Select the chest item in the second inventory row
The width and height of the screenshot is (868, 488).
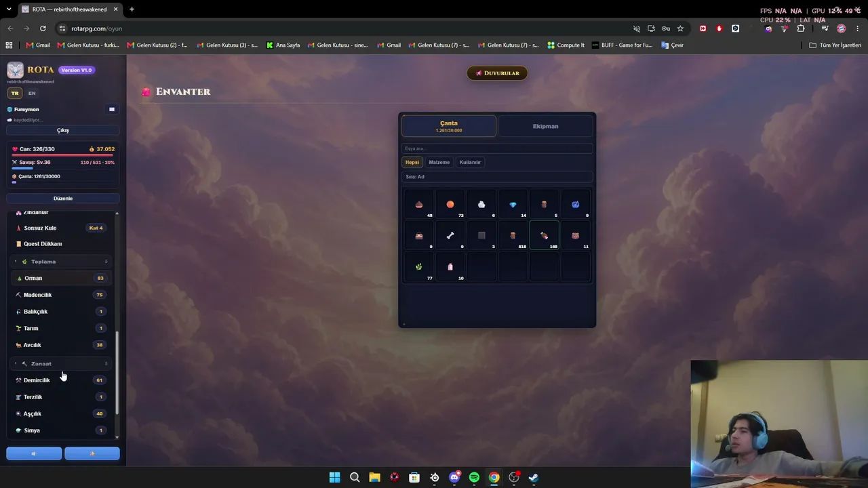pos(419,236)
